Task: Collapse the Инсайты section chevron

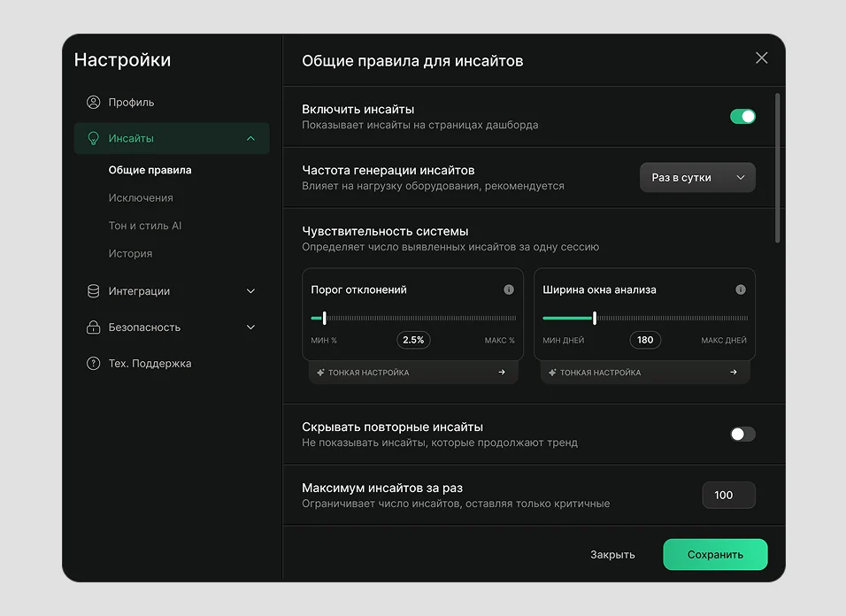Action: click(251, 139)
